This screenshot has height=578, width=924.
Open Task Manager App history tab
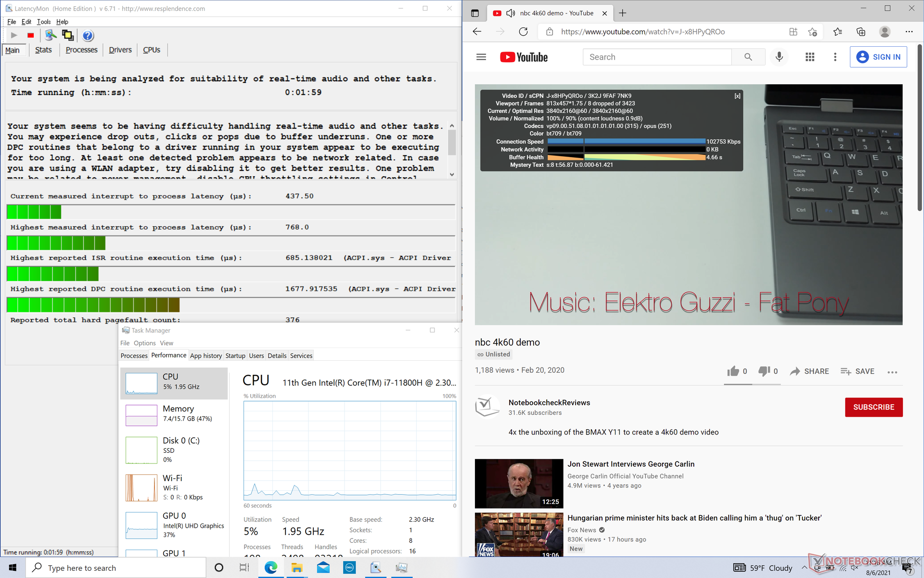tap(205, 355)
